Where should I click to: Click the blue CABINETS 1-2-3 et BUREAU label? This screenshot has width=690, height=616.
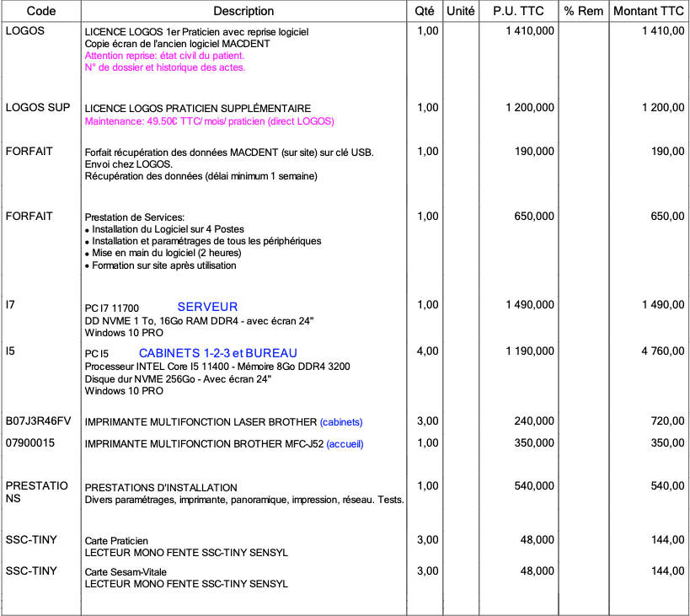click(217, 353)
